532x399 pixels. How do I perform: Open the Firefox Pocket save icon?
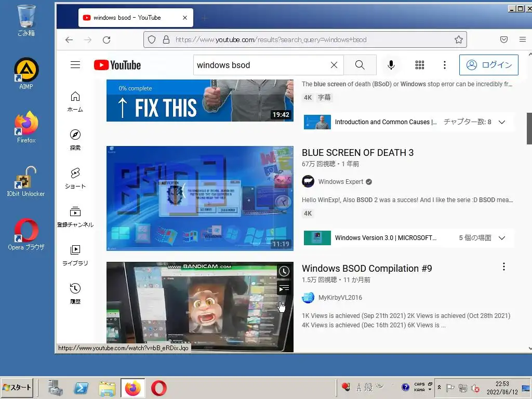[504, 39]
